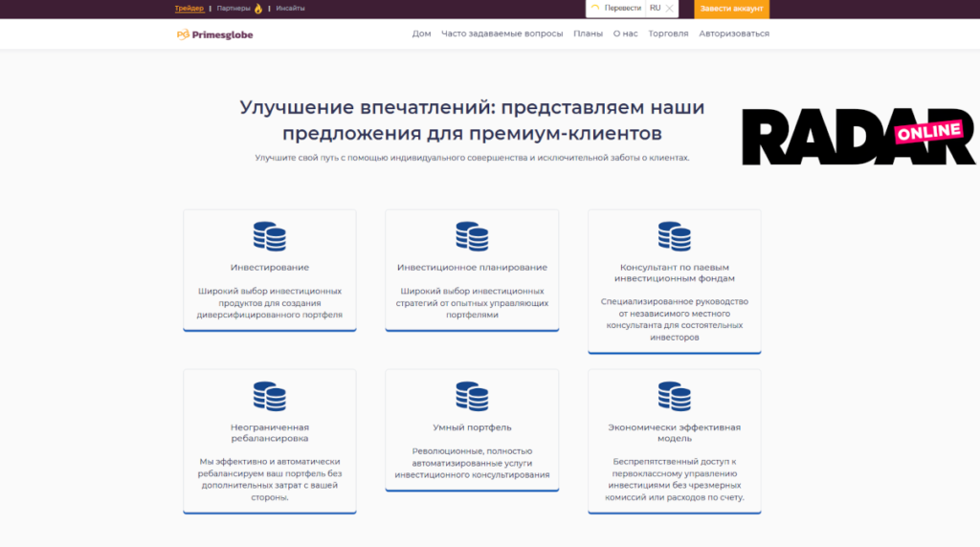Viewport: 980px width, 547px height.
Task: Click the coin icon above Неограниченная ребалансировка
Action: coord(269,396)
